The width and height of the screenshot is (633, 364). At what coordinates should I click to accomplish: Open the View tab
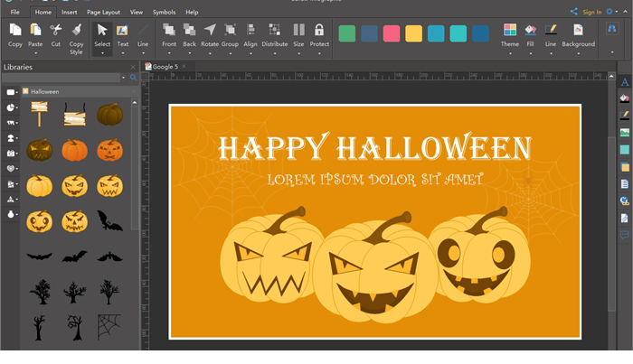point(137,12)
